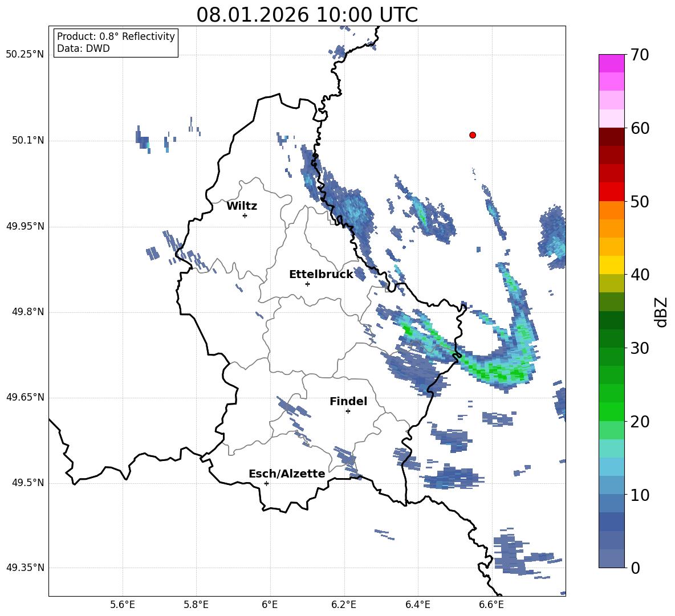
Task: Click the longitude label 5.6°E
Action: click(123, 605)
